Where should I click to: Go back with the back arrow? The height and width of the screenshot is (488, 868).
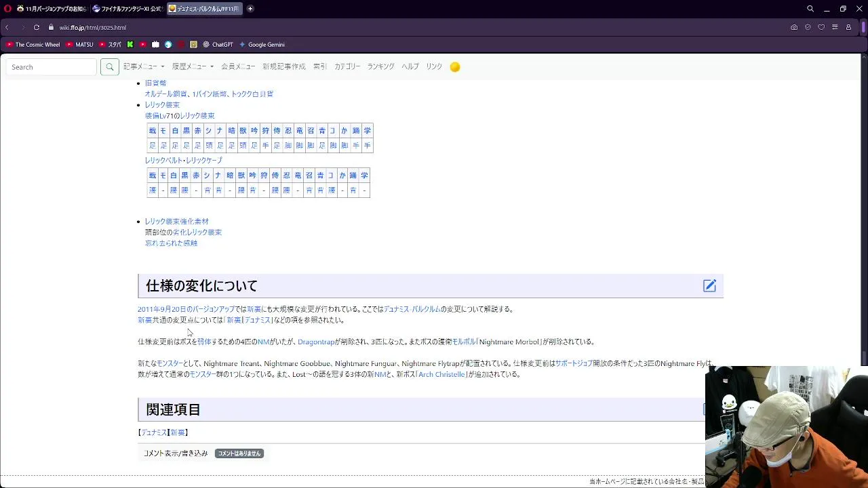pyautogui.click(x=7, y=28)
